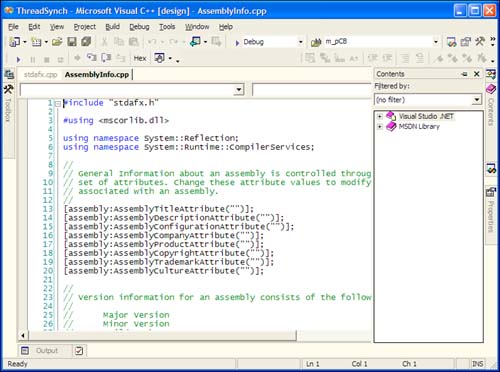Screen dimensions: 500x372
Task: Click the Start debugging arrow icon
Action: [18, 59]
